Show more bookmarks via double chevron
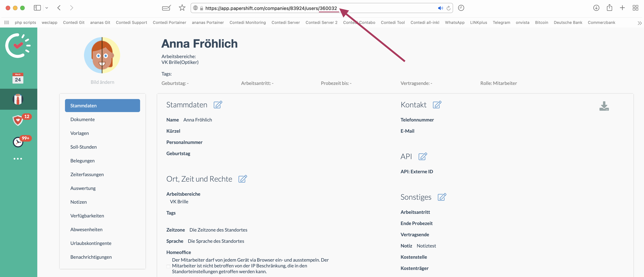Screen dimensions: 644x277 639,23
